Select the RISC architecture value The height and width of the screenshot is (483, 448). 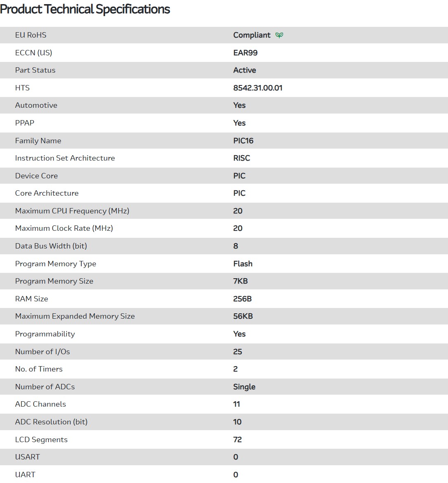[x=242, y=158]
